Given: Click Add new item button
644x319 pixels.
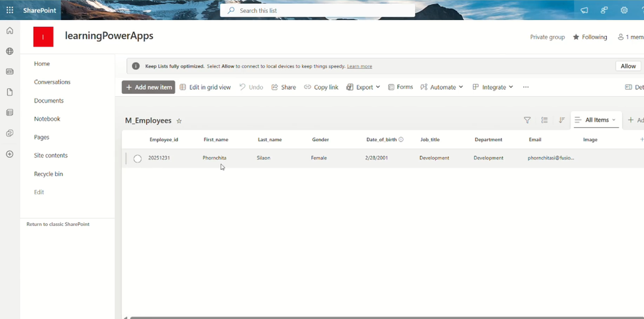Looking at the screenshot, I should click(x=148, y=87).
